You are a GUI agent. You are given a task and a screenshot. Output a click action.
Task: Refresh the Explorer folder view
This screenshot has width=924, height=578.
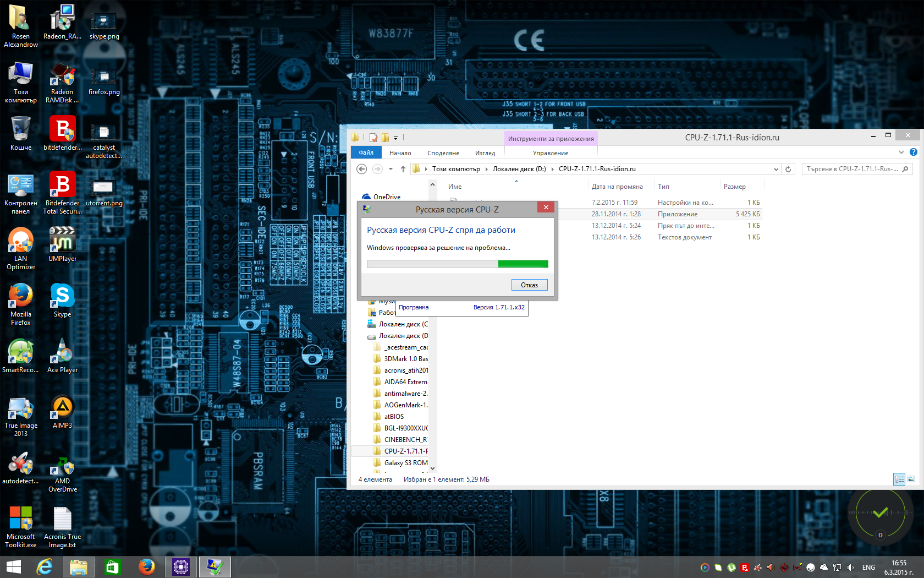pyautogui.click(x=788, y=169)
